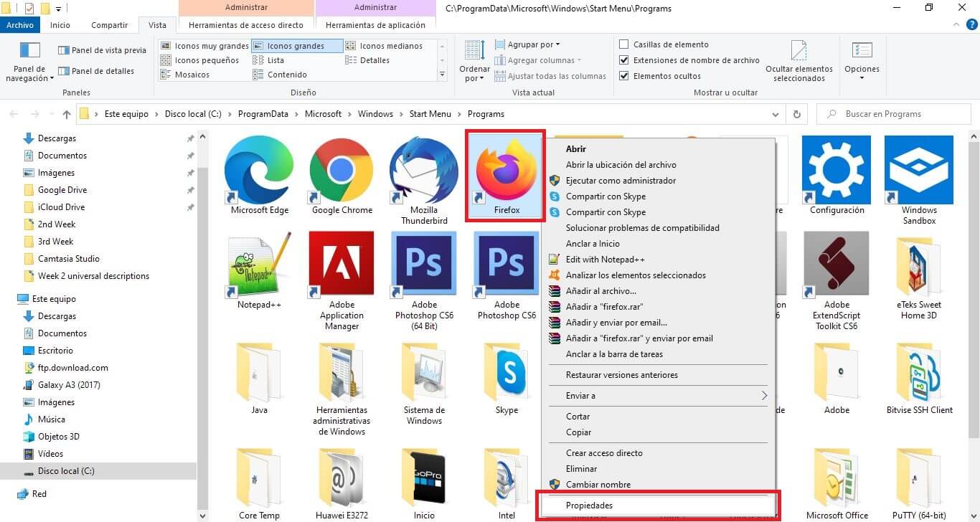Expand address bar history dropdown arrow
The width and height of the screenshot is (980, 522).
tap(775, 114)
